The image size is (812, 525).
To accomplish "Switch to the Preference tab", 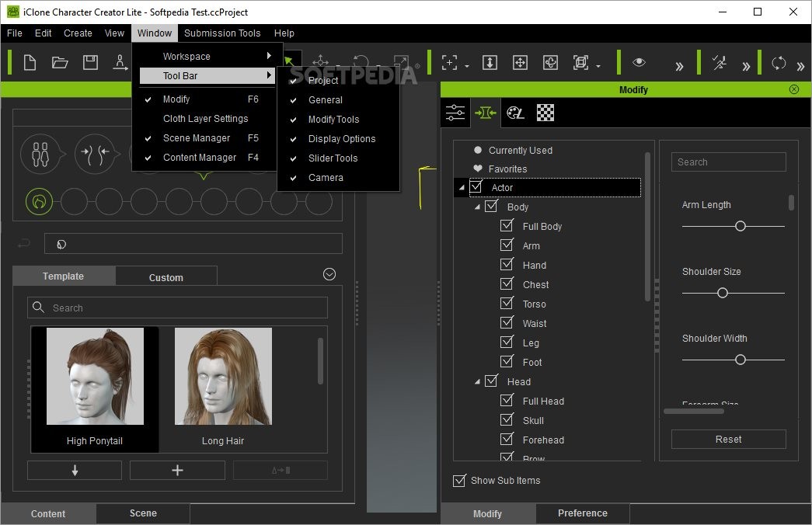I will point(583,513).
